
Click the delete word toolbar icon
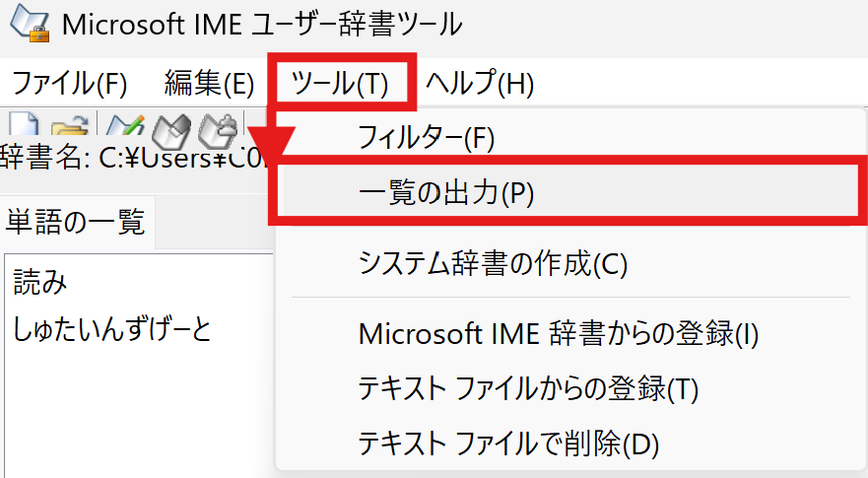click(218, 128)
